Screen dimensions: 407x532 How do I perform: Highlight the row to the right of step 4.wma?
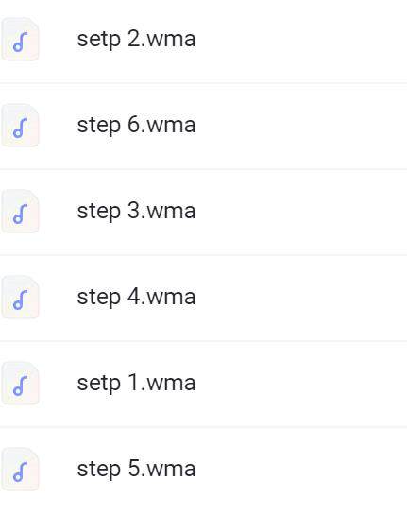pos(302,298)
